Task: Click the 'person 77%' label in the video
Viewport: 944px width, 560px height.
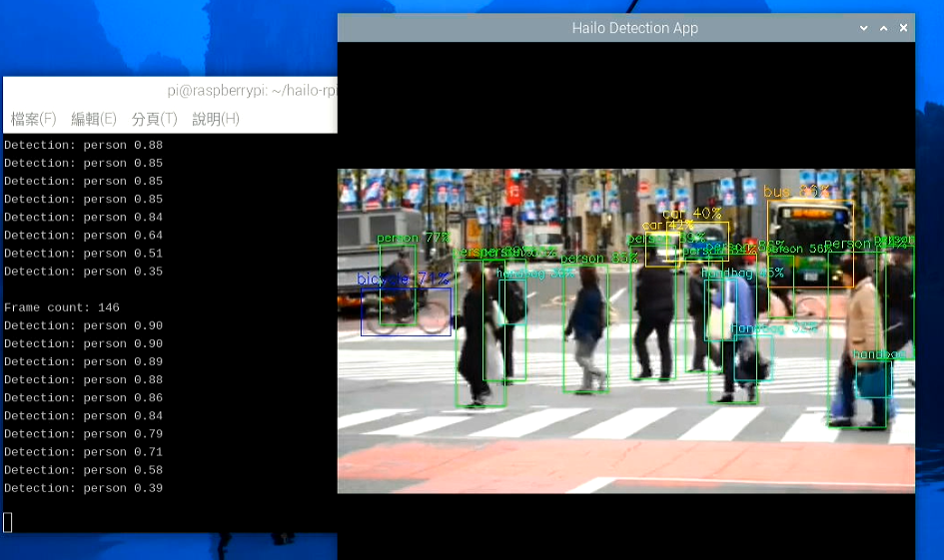Action: pyautogui.click(x=413, y=239)
